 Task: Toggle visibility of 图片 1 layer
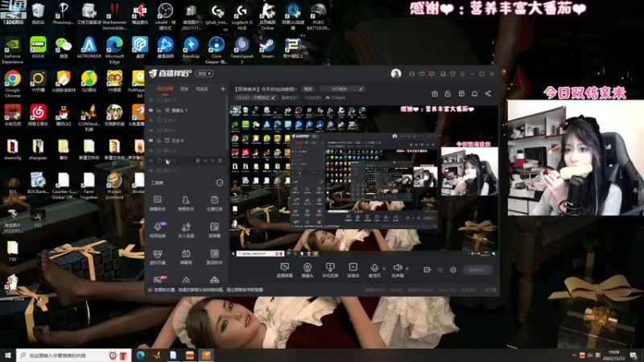click(151, 171)
